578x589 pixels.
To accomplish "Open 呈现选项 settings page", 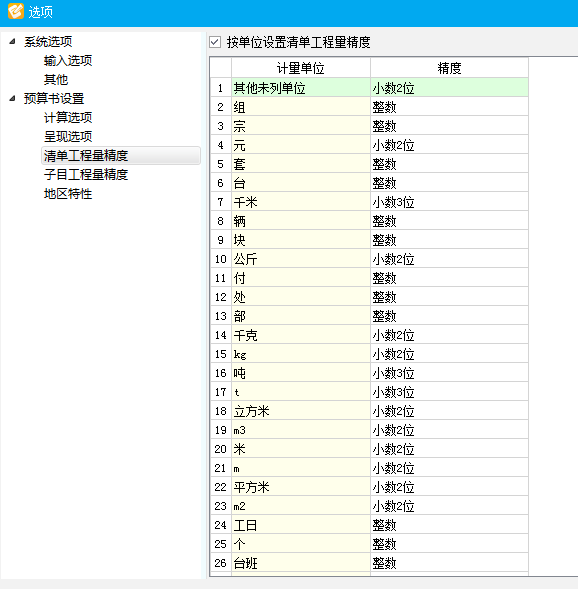I will [68, 136].
